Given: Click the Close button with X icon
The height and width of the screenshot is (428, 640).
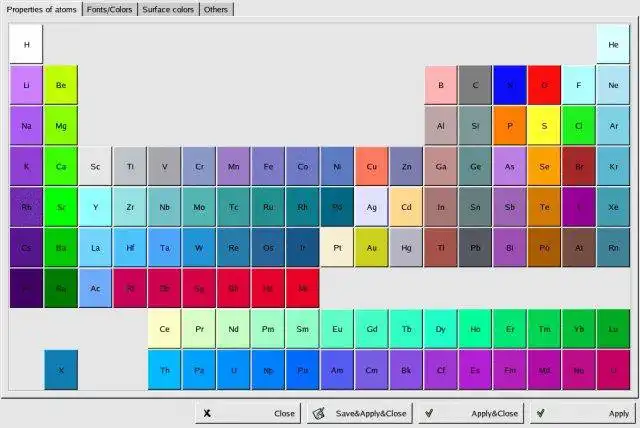Looking at the screenshot, I should [x=248, y=413].
